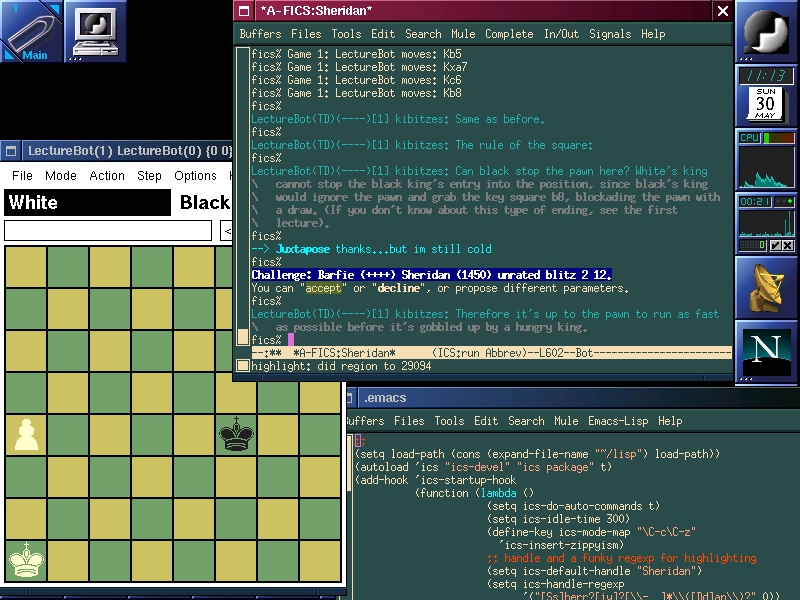Click the minibuffer message "highlight: did region to 29094"
This screenshot has width=800, height=600.
(x=341, y=366)
